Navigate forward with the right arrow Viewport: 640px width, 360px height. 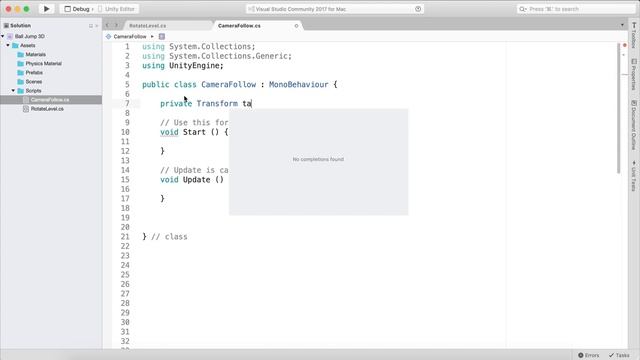coord(116,26)
